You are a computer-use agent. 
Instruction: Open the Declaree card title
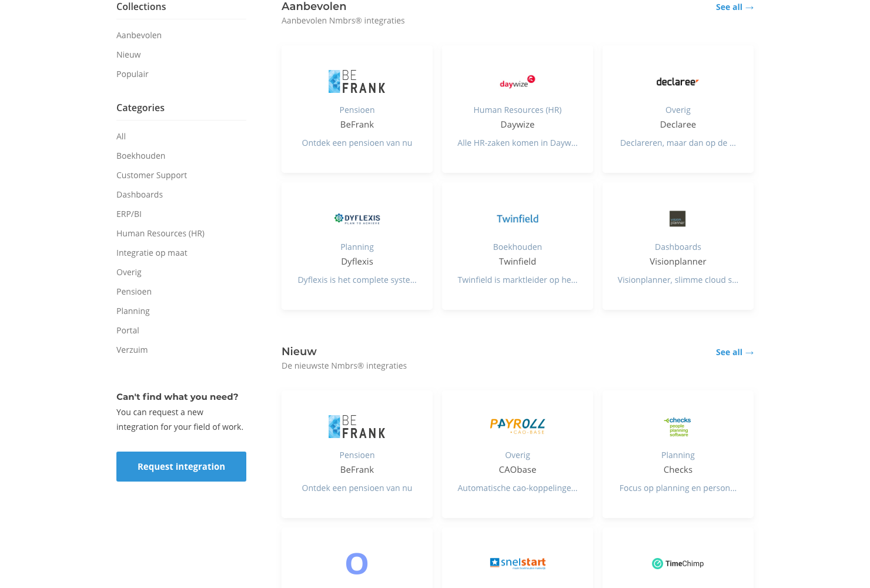pyautogui.click(x=678, y=125)
